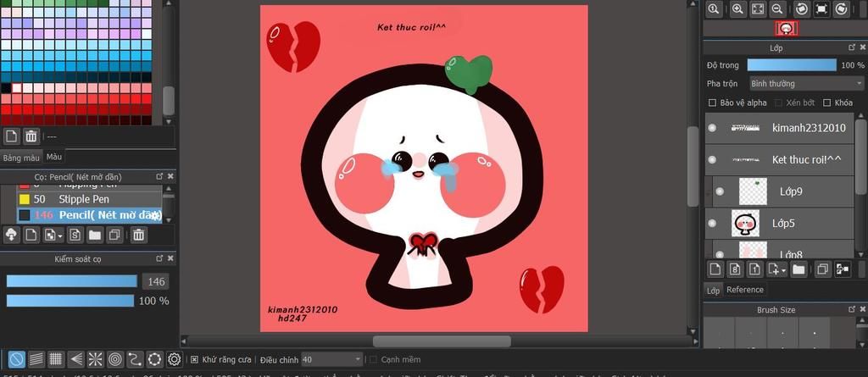
Task: Click the horizontal canvas scrollbar thumb
Action: [442, 341]
